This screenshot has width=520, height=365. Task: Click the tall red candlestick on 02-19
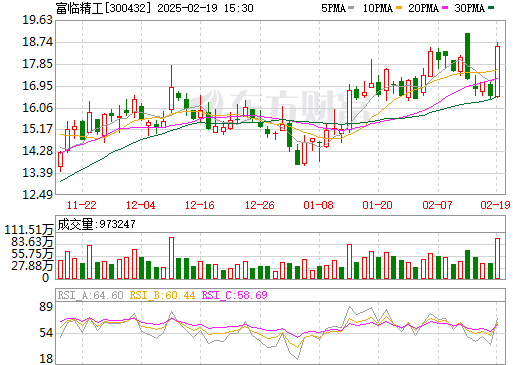point(497,71)
